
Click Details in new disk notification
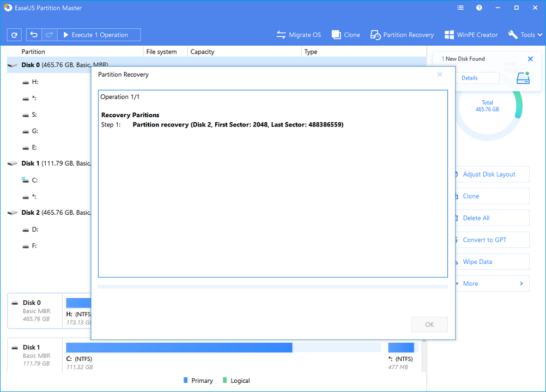pos(470,78)
